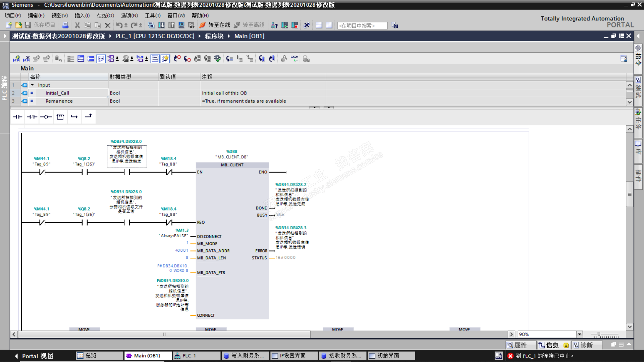
Task: Open the zoom level 90% dropdown
Action: point(579,334)
